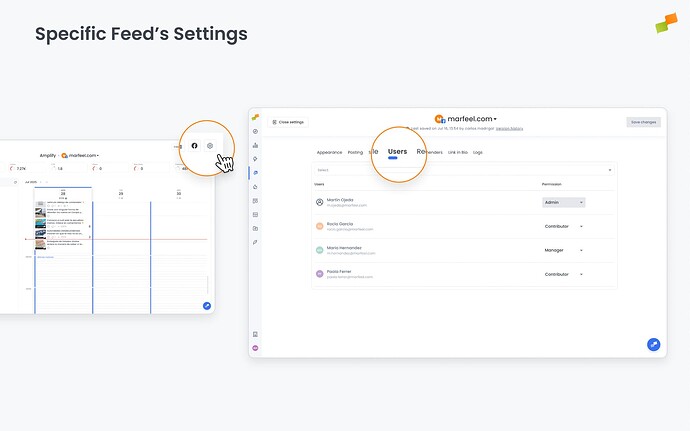Click the blue chat bubble on calendar

pos(207,306)
